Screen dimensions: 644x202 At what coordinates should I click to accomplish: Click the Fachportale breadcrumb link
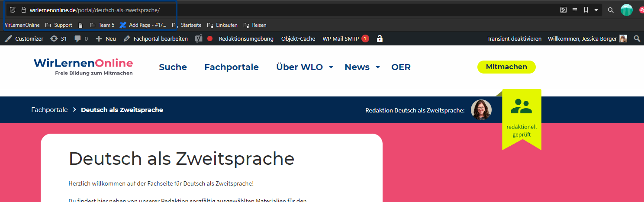point(49,110)
